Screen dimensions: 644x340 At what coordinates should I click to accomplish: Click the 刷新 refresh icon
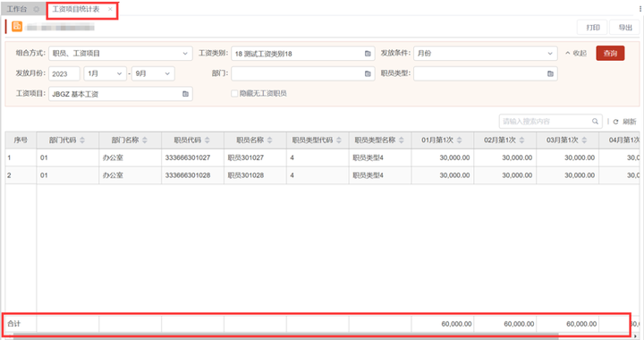pos(615,122)
